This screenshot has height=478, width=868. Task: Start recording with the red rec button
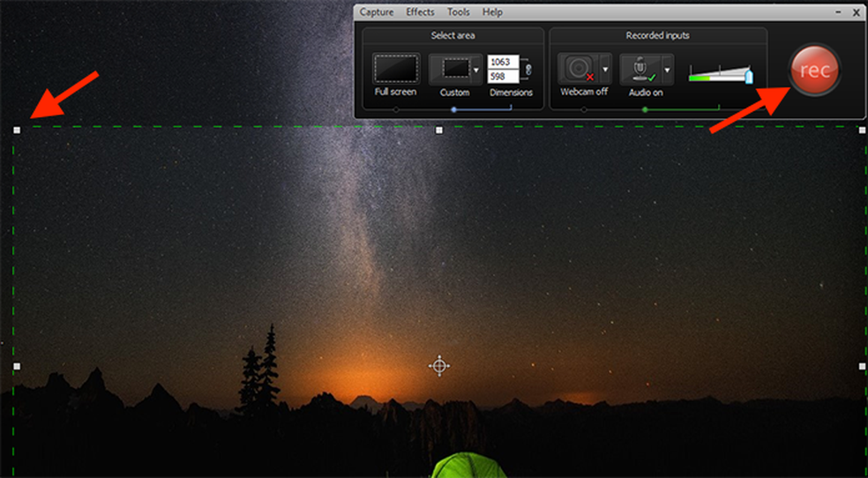[815, 71]
